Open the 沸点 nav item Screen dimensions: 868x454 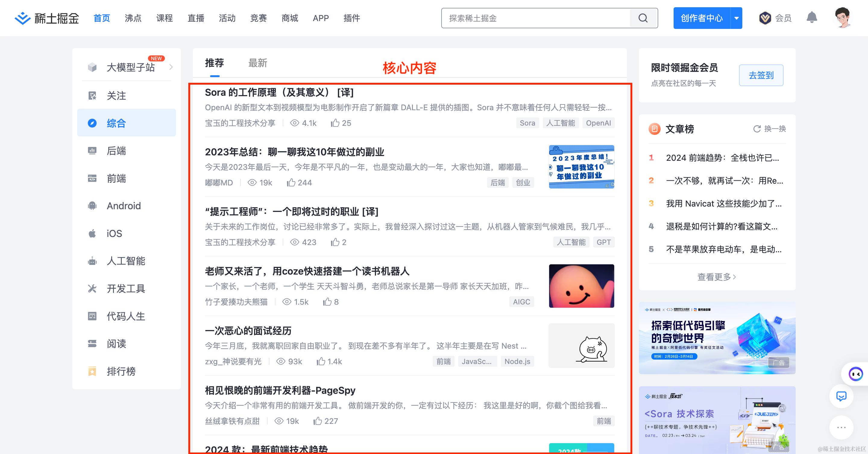133,18
